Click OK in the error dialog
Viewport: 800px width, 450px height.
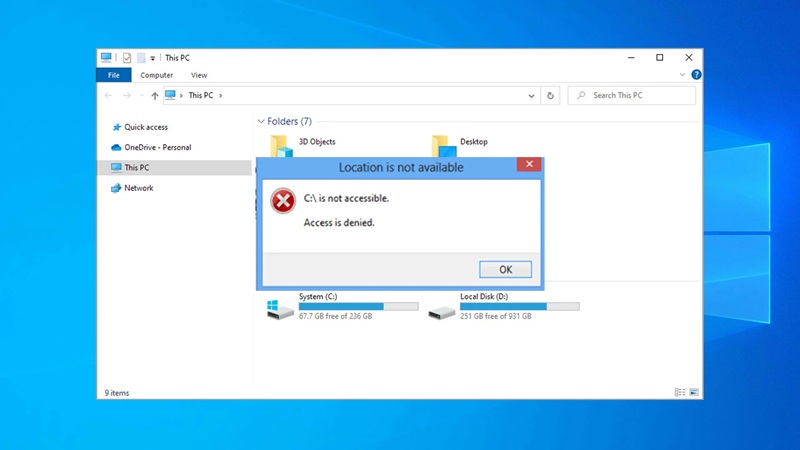coord(506,269)
